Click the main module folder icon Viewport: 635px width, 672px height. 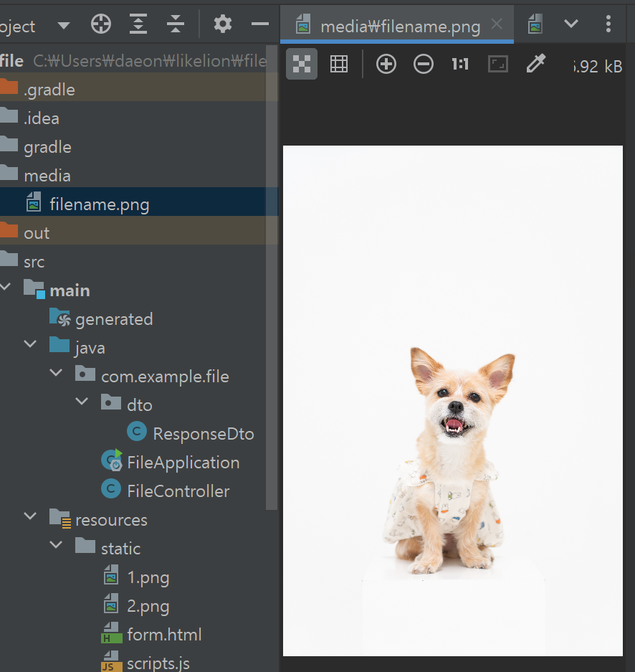34,289
